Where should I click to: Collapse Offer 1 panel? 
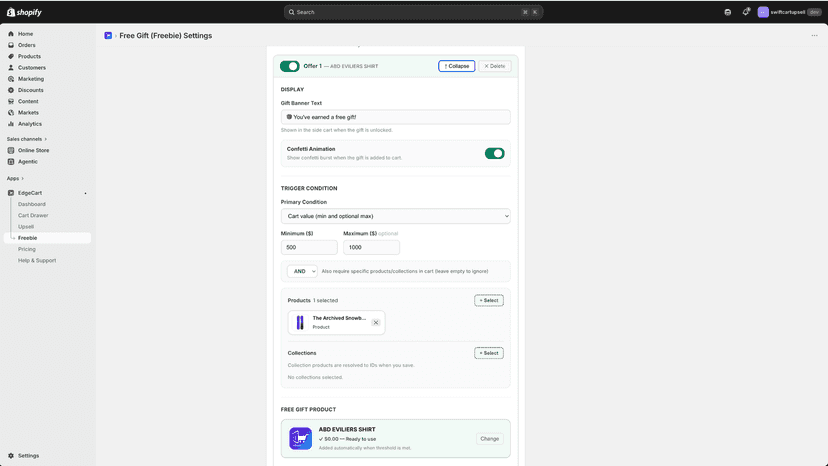tap(456, 66)
